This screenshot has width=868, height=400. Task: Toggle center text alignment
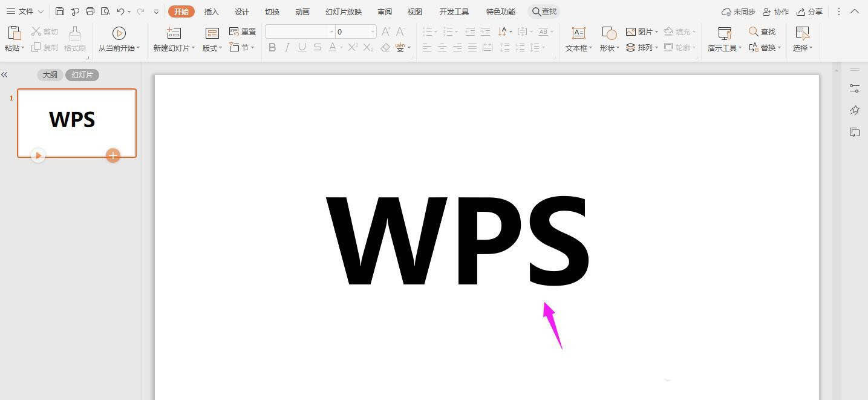(442, 47)
